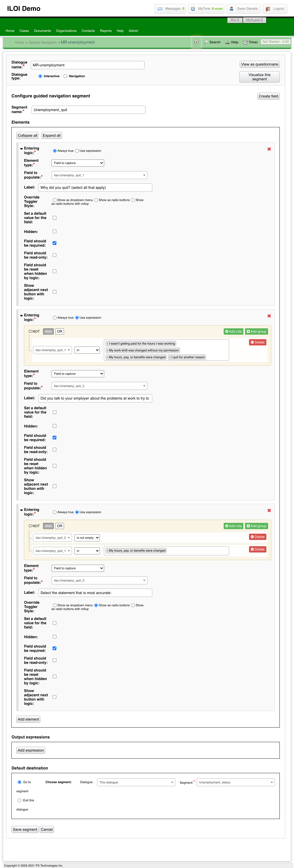Open the ilao-Unemploy_quit_1 Field to populate dropdown
Viewport: 294px width, 868px height.
click(x=99, y=175)
